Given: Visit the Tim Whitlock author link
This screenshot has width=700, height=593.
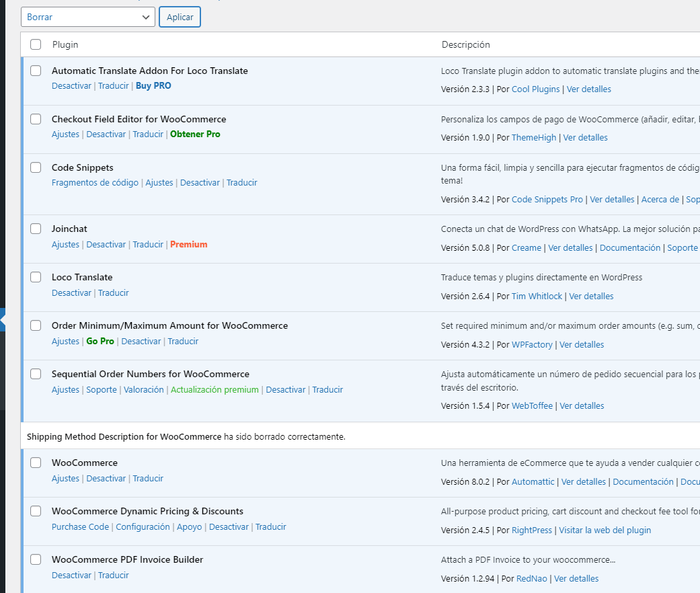Looking at the screenshot, I should click(x=537, y=296).
